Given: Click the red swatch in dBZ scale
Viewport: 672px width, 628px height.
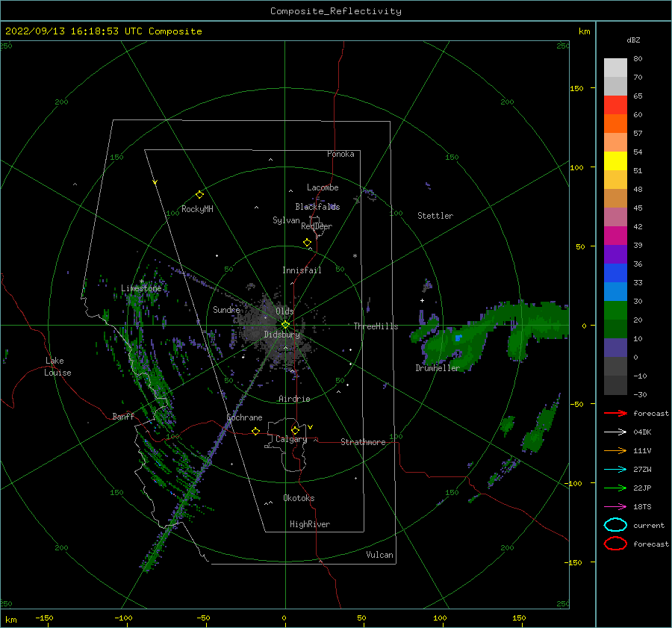Looking at the screenshot, I should [615, 105].
